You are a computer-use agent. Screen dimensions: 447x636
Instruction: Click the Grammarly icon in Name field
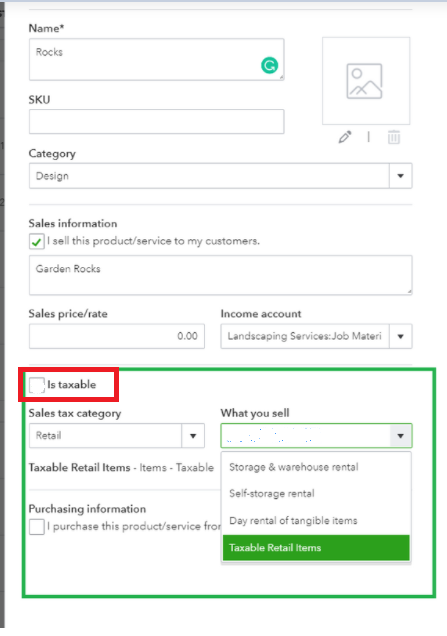tap(269, 65)
